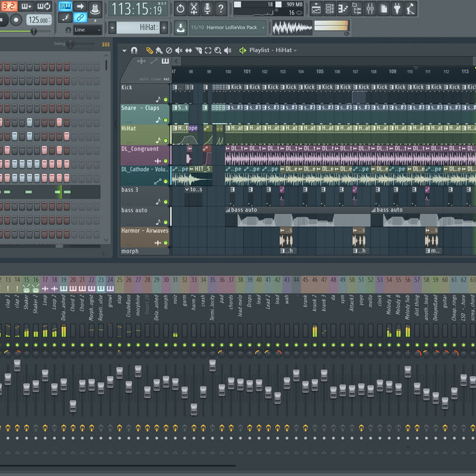476x476 pixels.
Task: Mute the DL_Congruent track green light
Action: click(x=166, y=161)
